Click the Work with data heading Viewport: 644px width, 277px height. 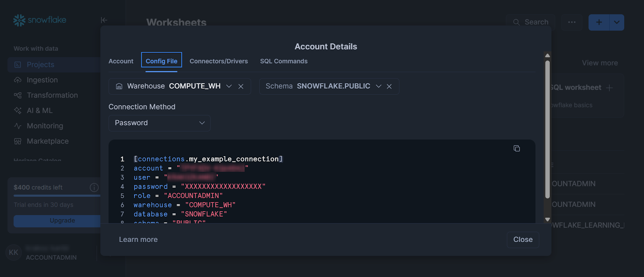(36, 48)
